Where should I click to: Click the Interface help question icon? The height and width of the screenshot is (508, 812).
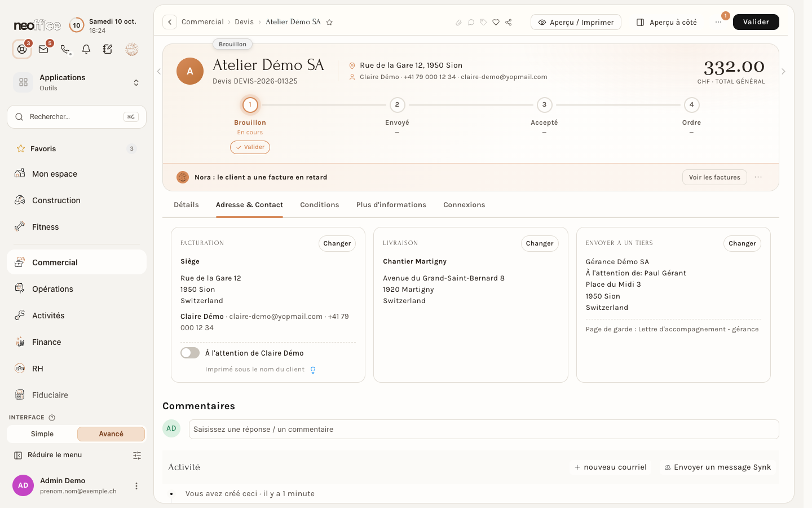coord(52,418)
